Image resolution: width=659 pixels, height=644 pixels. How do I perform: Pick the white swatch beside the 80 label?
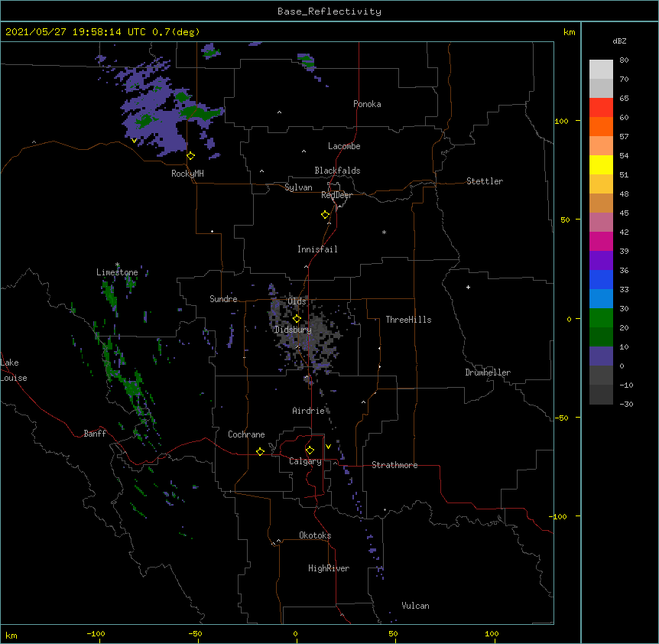601,69
